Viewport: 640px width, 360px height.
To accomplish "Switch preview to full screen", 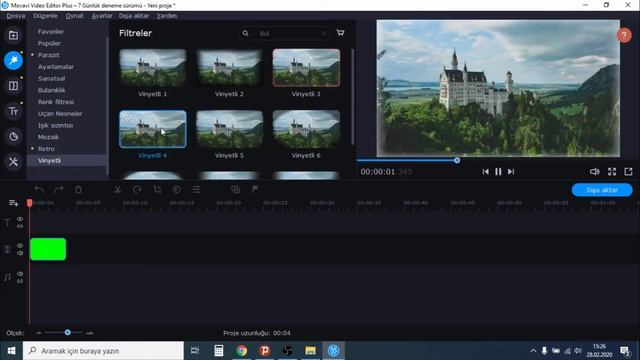I will (x=612, y=172).
